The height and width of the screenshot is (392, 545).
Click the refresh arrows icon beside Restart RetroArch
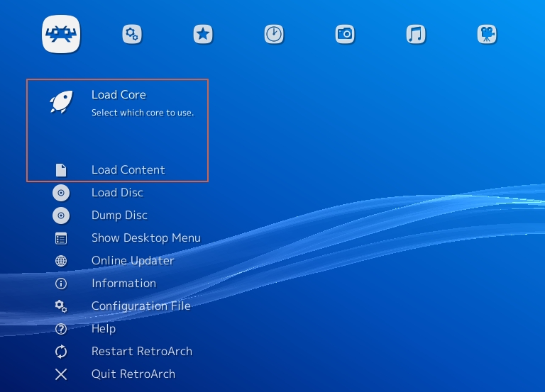pyautogui.click(x=61, y=352)
